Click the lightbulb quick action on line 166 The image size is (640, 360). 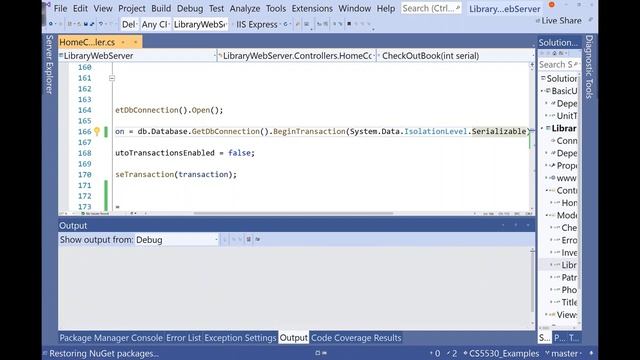tap(97, 131)
